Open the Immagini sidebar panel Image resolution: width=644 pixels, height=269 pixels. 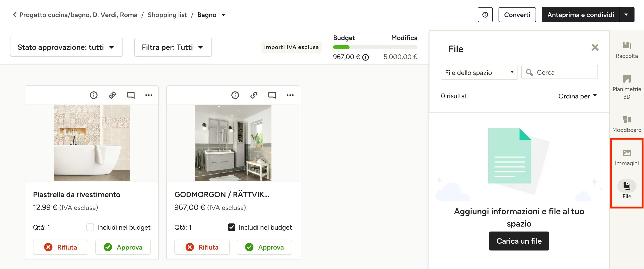point(626,157)
